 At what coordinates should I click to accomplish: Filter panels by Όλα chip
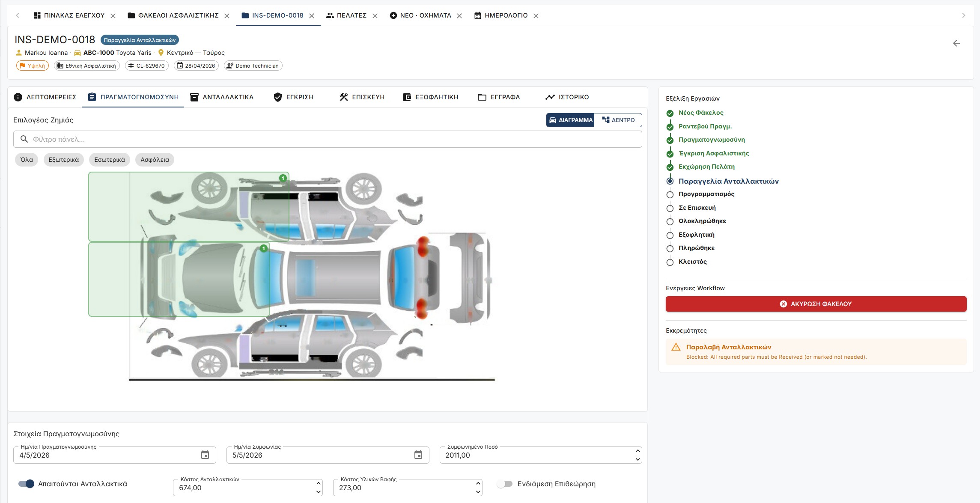tap(27, 160)
